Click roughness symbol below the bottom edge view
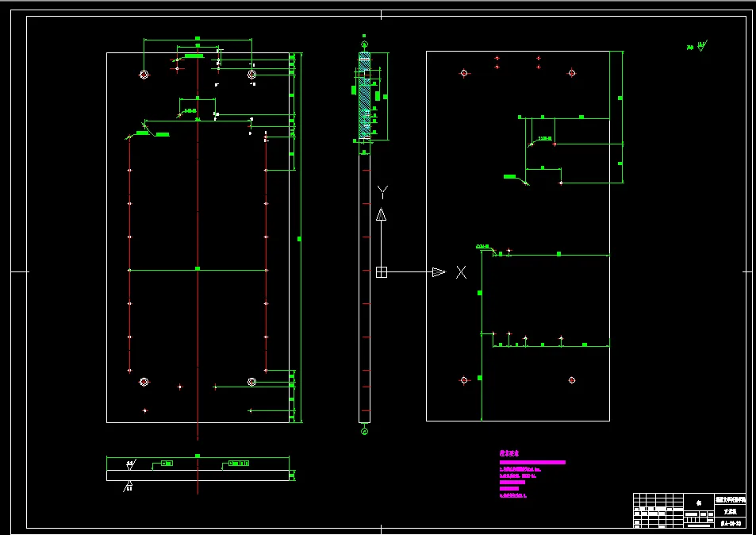Viewport: 756px width, 535px height. click(129, 487)
